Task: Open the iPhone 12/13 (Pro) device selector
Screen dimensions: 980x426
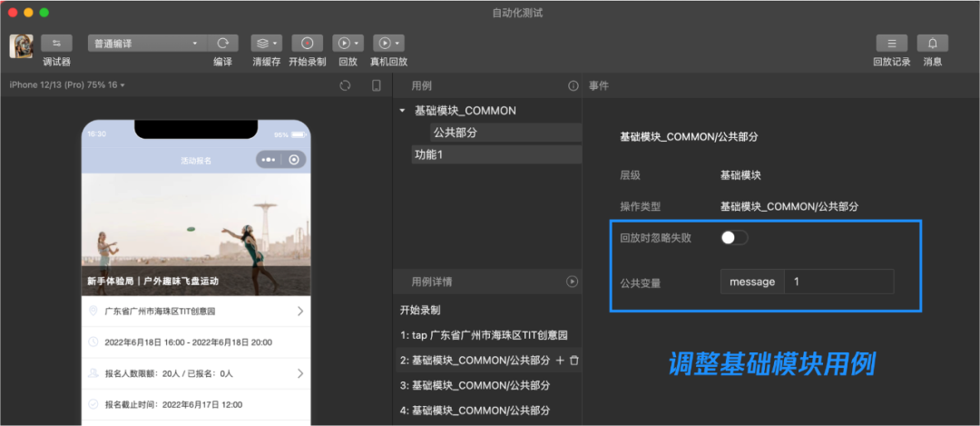Action: click(x=67, y=85)
